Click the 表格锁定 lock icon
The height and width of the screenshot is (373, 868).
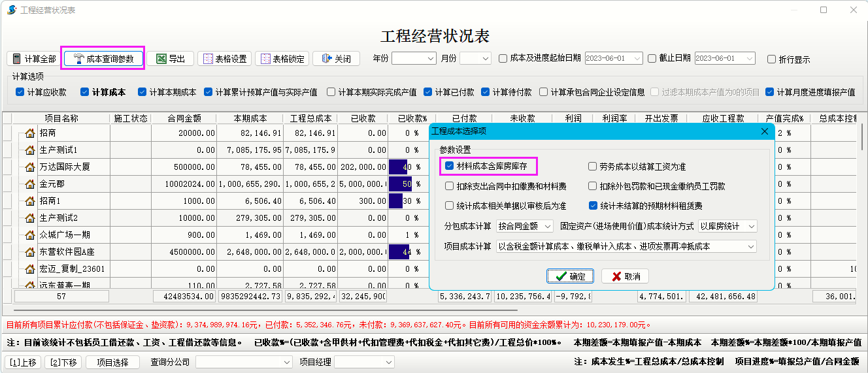265,59
